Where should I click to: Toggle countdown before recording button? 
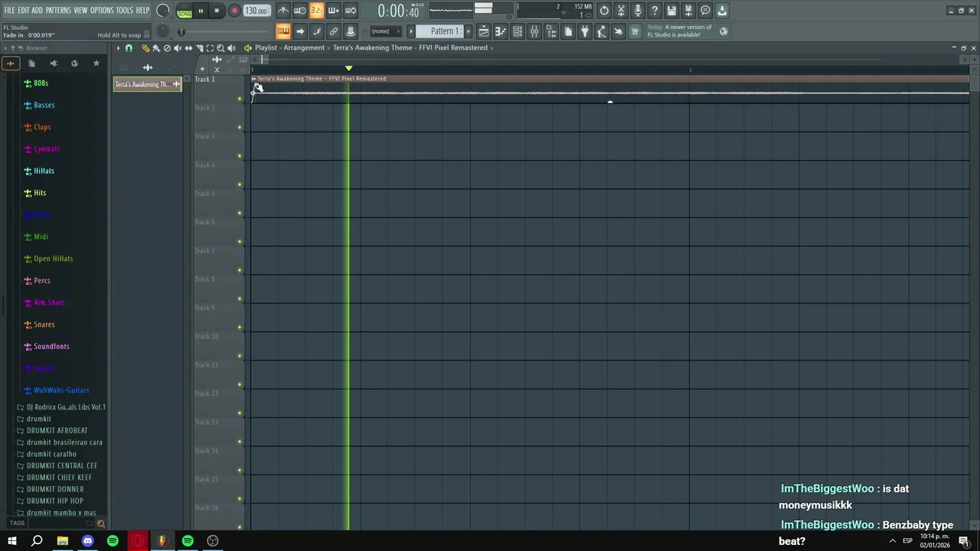[x=316, y=11]
